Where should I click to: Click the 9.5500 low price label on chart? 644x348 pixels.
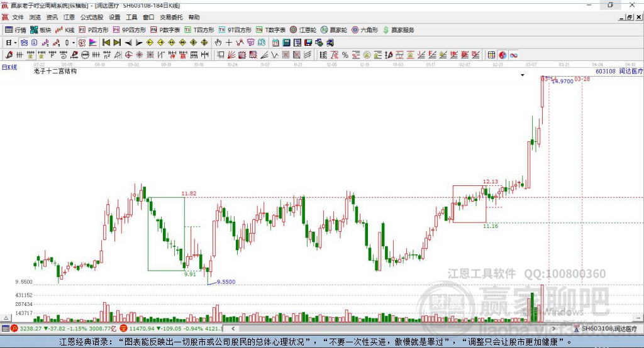(226, 282)
